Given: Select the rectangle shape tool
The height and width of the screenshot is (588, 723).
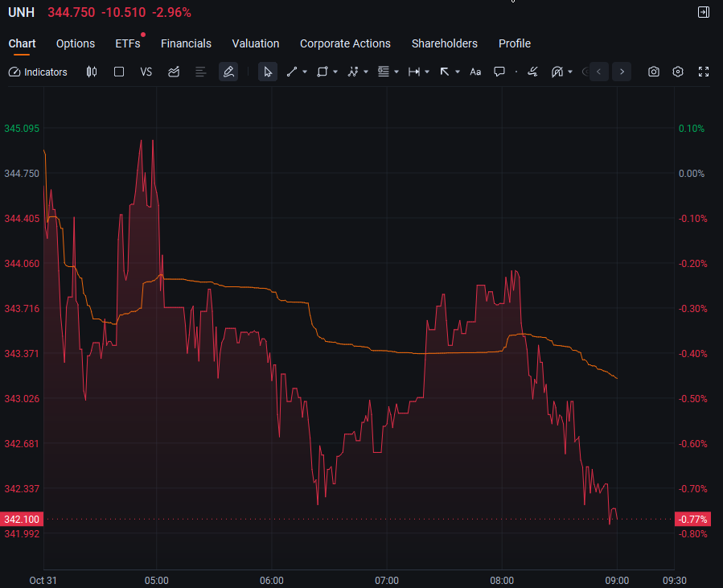Looking at the screenshot, I should pyautogui.click(x=322, y=72).
